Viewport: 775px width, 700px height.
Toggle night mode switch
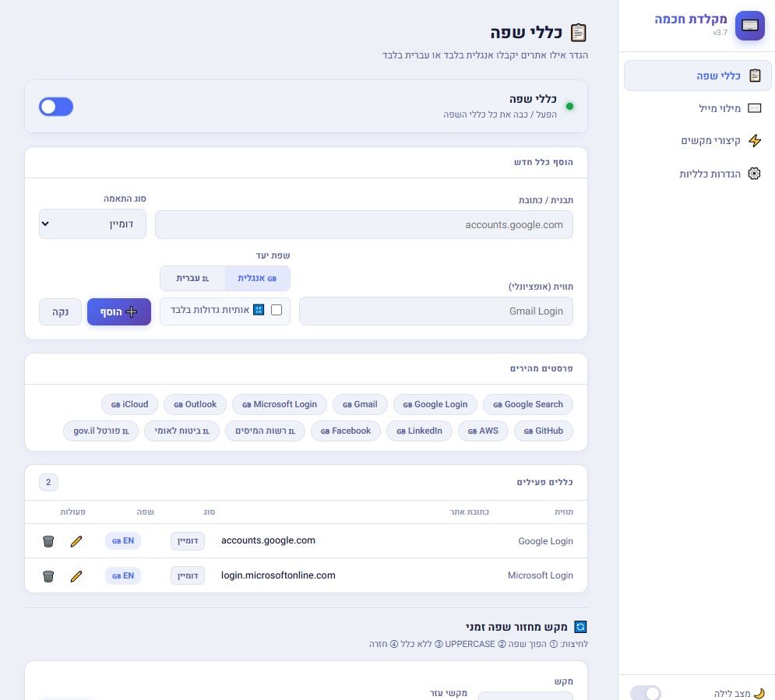click(645, 692)
